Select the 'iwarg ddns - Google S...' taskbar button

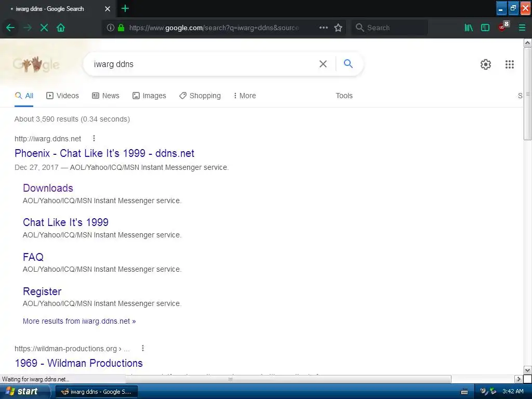point(96,392)
